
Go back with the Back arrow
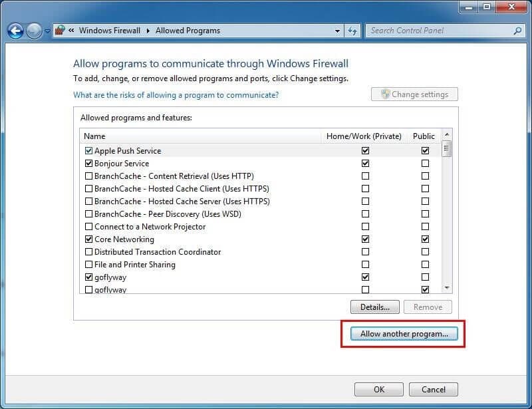point(15,31)
